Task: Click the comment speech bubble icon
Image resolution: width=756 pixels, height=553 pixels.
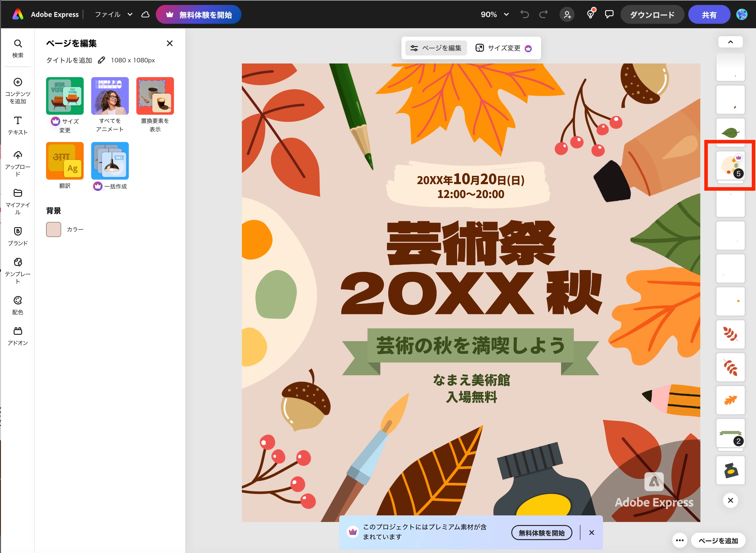Action: click(x=609, y=14)
